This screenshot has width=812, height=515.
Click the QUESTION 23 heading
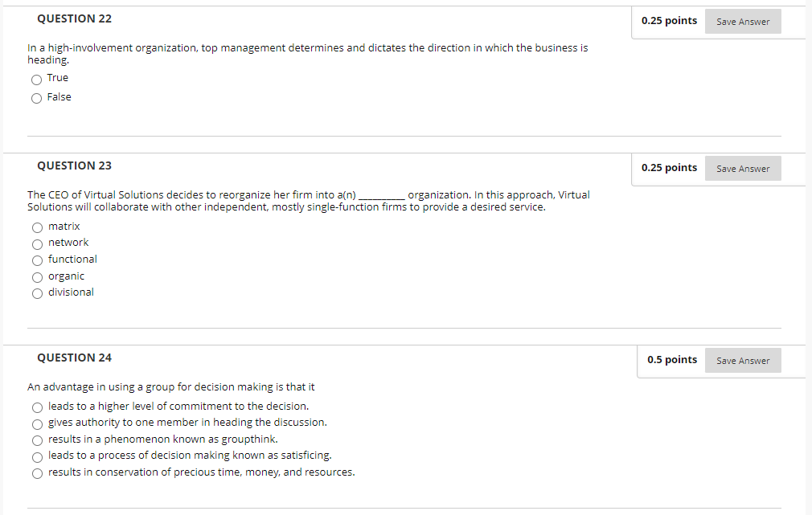point(74,166)
